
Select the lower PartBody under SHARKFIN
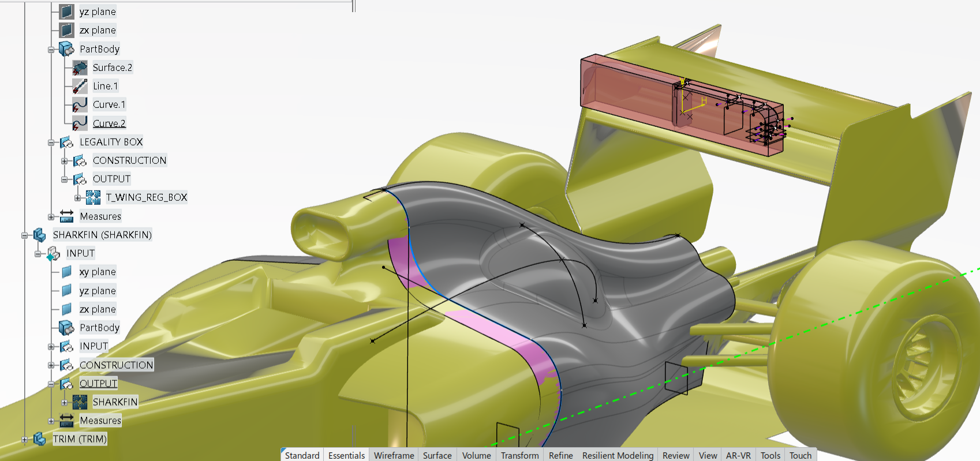click(x=100, y=328)
